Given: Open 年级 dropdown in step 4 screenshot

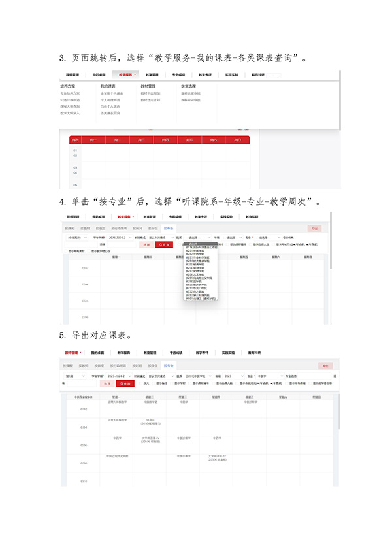Looking at the screenshot, I should coord(233,238).
